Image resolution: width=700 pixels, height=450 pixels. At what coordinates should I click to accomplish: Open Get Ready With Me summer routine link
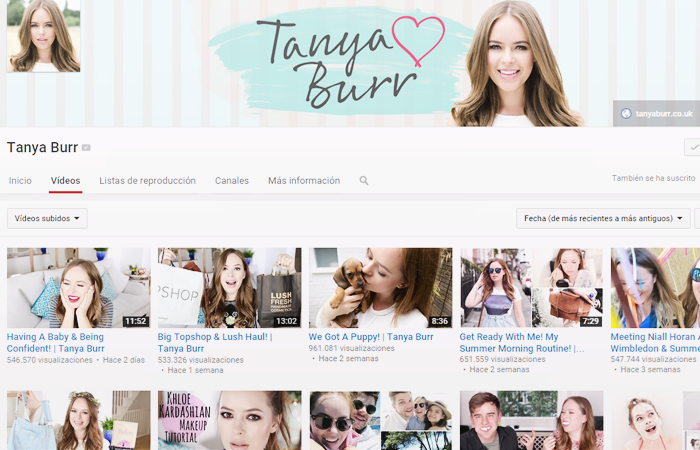[x=521, y=342]
